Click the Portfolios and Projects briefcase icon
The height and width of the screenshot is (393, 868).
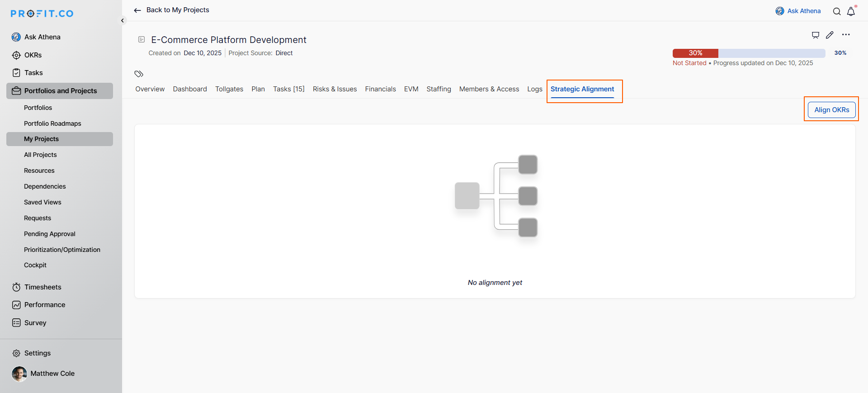pos(16,91)
